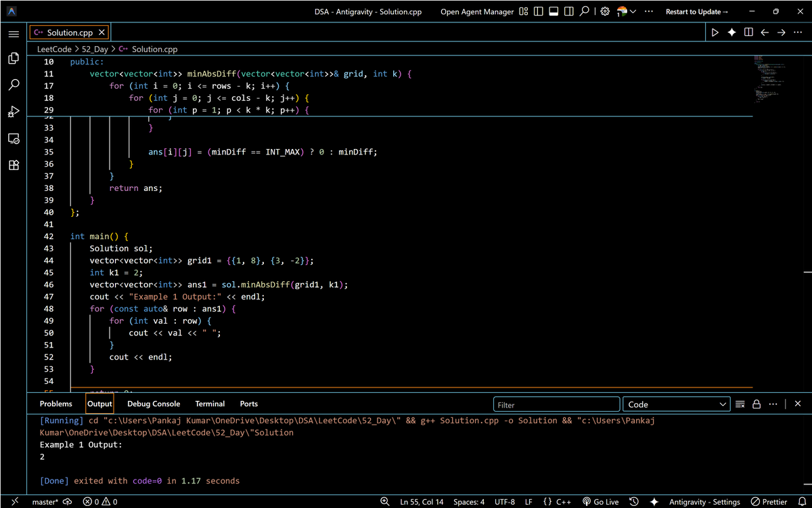The image size is (812, 508).
Task: Click Go Live in status bar
Action: 600,502
